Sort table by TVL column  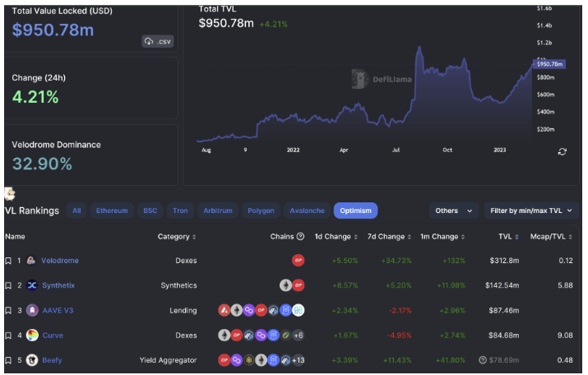[x=508, y=237]
